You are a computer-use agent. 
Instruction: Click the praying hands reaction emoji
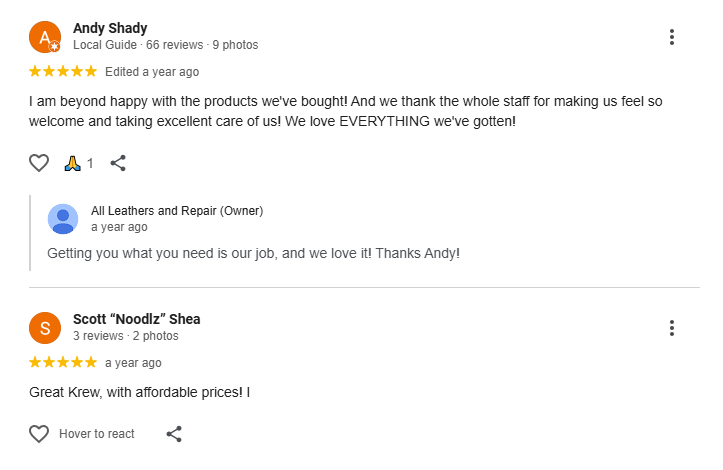coord(71,163)
